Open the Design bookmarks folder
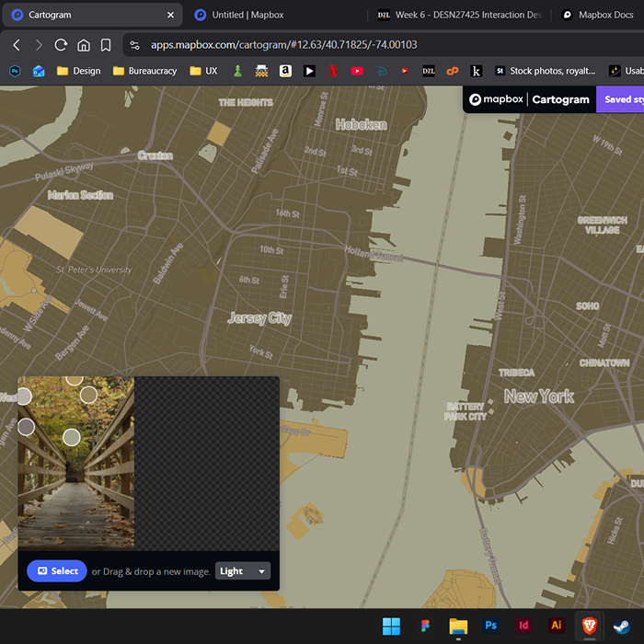Viewport: 644px width, 644px height. 78,71
